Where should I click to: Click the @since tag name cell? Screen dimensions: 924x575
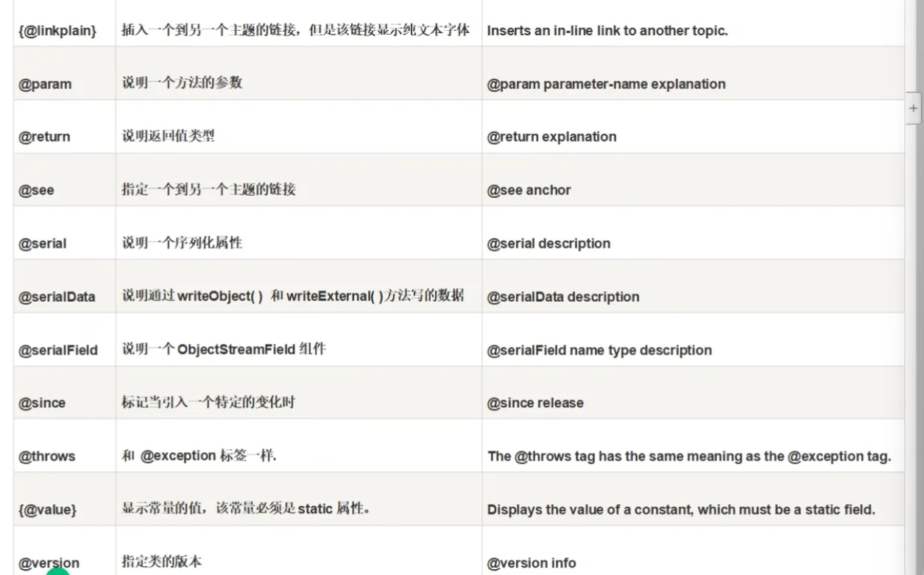42,403
